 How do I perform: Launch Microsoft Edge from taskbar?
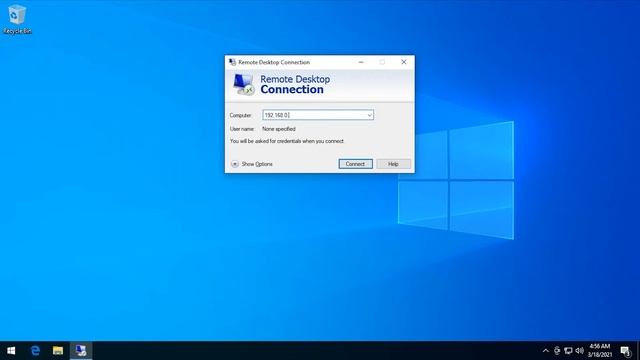[36, 351]
